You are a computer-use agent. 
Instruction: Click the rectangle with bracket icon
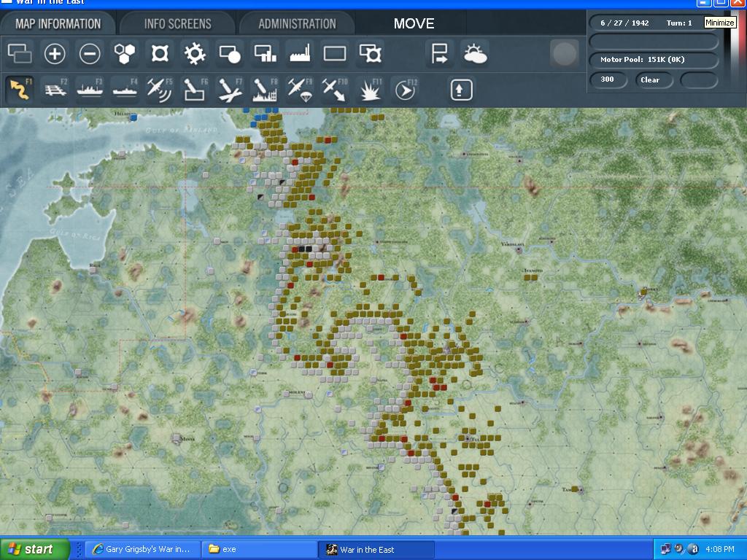click(370, 53)
